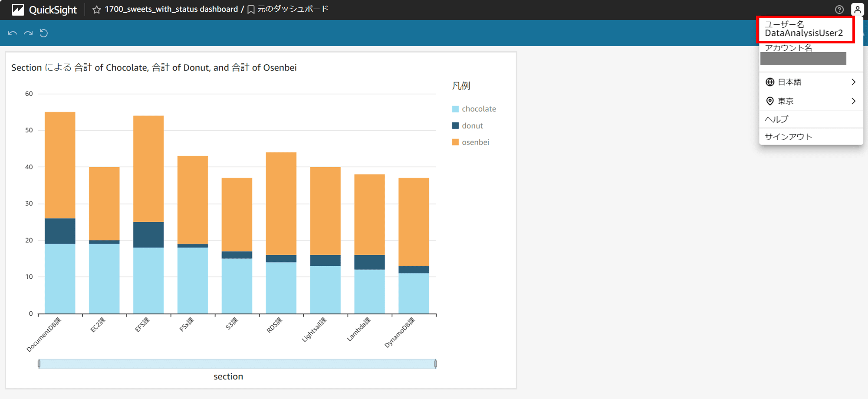Viewport: 868px width, 399px height.
Task: Click the section x-axis title
Action: (x=228, y=376)
